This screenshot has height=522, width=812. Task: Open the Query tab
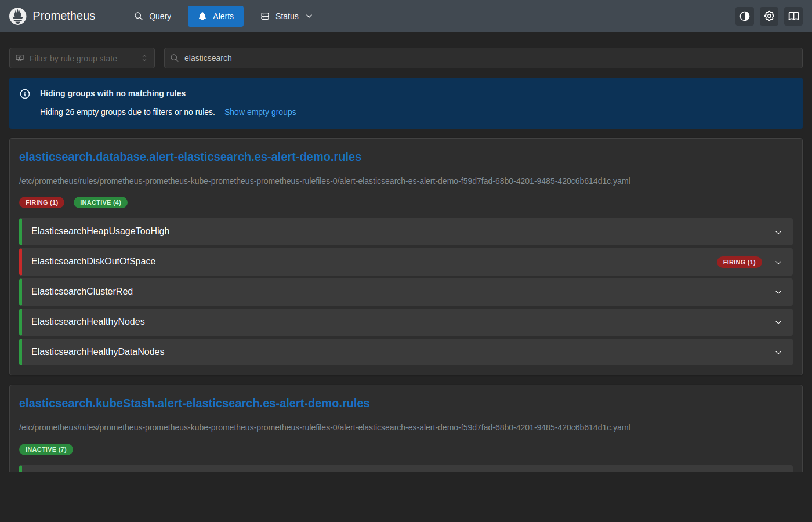tap(153, 16)
